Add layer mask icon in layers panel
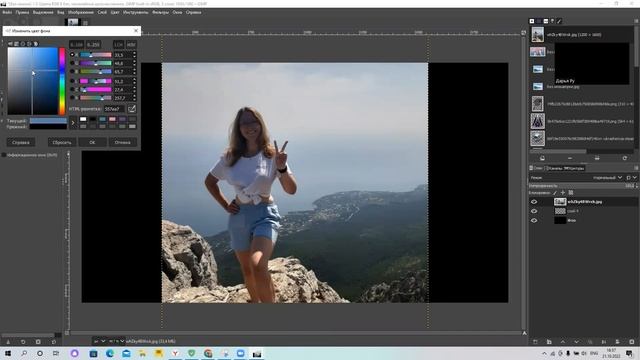 [x=618, y=342]
